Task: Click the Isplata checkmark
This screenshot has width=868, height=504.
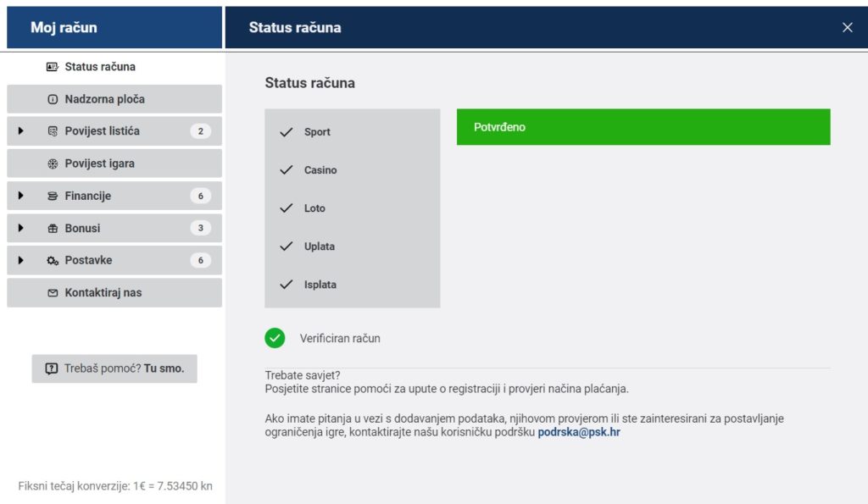Action: [287, 285]
